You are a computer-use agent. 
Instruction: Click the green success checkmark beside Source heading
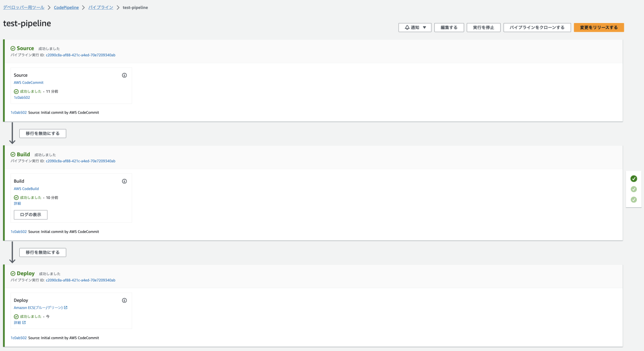tap(13, 48)
